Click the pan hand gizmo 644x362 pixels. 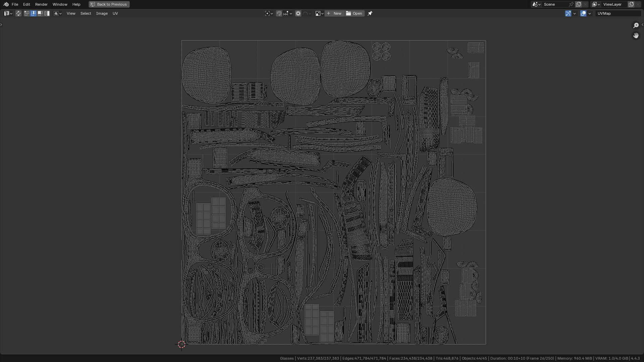point(636,36)
